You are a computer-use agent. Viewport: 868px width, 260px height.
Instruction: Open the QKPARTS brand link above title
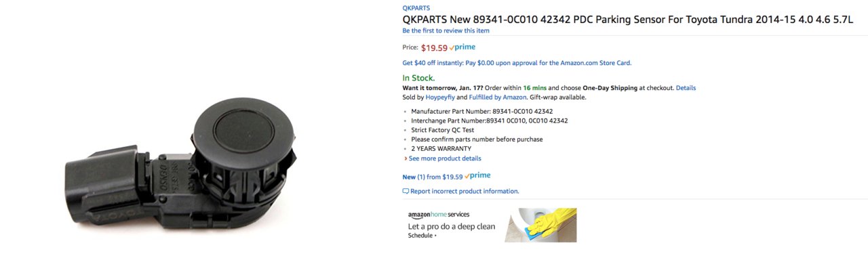tap(416, 8)
